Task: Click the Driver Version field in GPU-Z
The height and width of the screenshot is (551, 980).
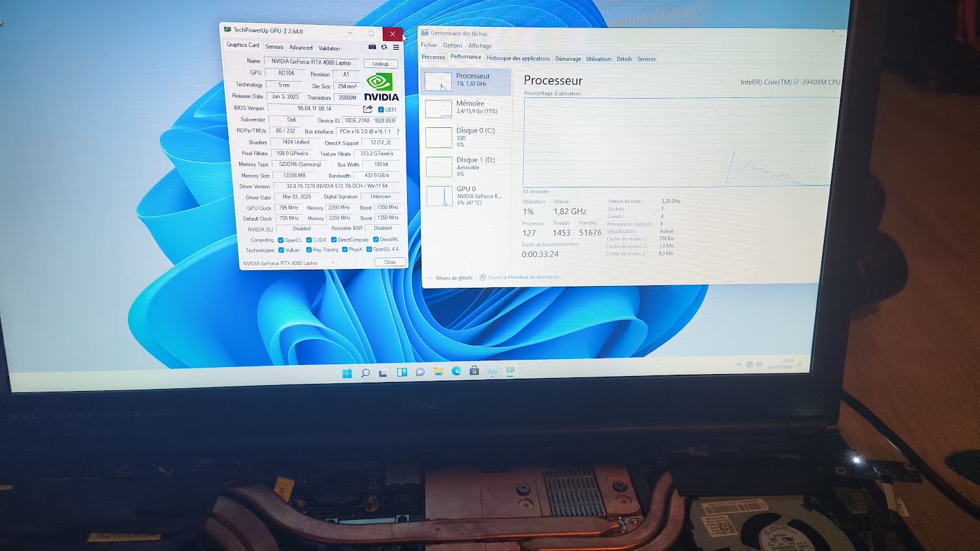Action: click(x=336, y=186)
